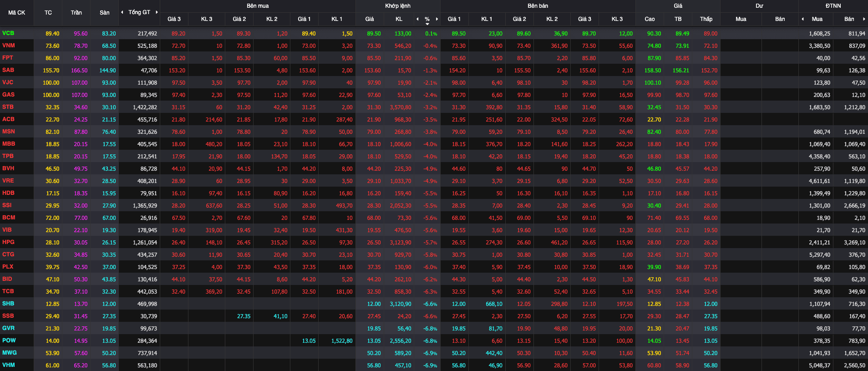This screenshot has width=868, height=371.
Task: Open the MWG stock ticker
Action: point(10,353)
